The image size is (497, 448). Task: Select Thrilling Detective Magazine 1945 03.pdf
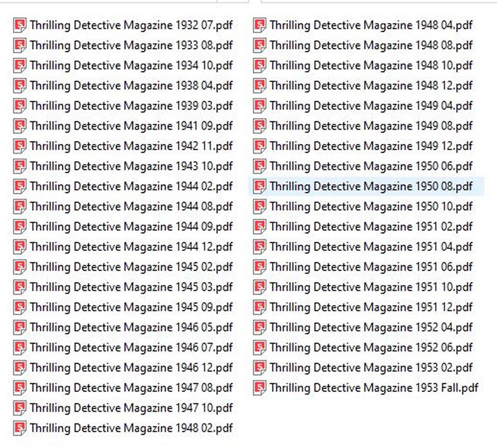(131, 287)
